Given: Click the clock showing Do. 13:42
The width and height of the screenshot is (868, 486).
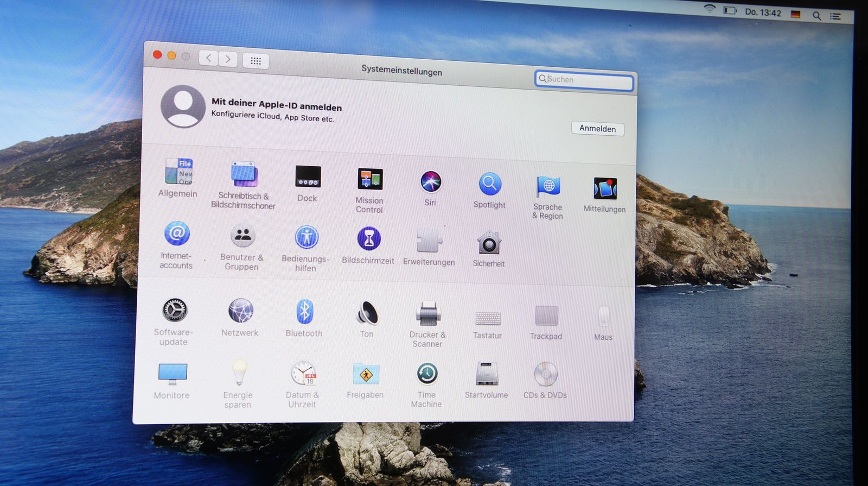Looking at the screenshot, I should click(x=763, y=12).
